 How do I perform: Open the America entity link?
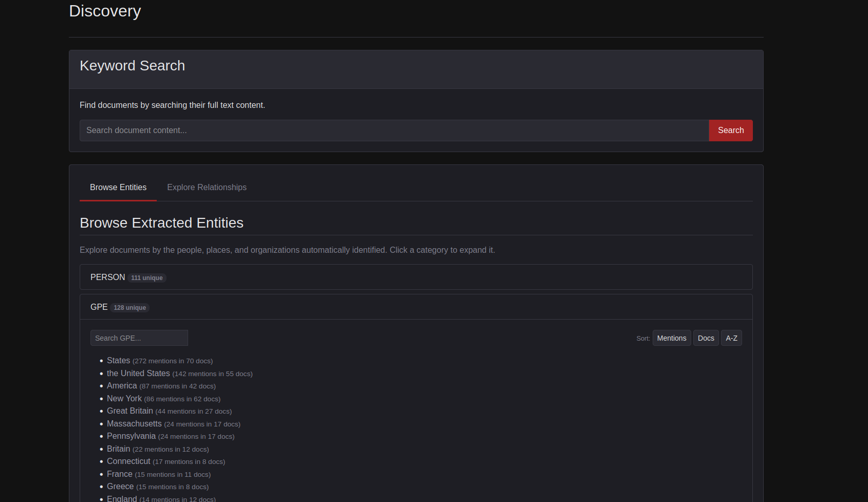122,386
